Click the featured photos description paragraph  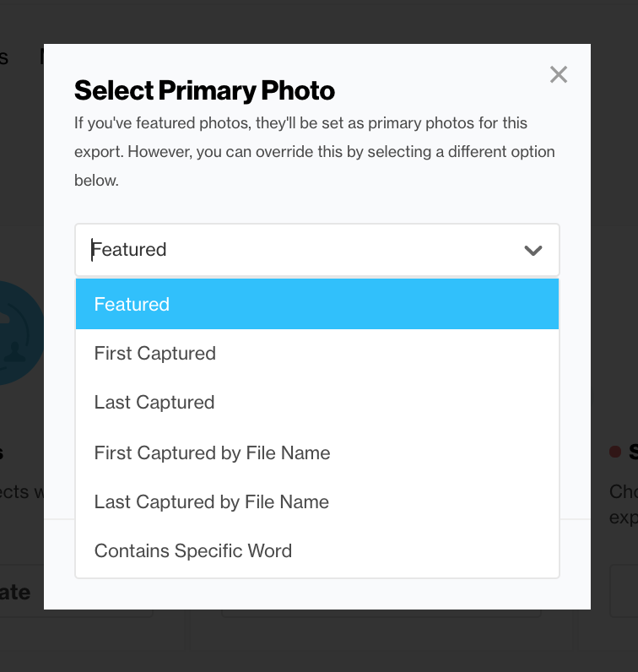314,152
